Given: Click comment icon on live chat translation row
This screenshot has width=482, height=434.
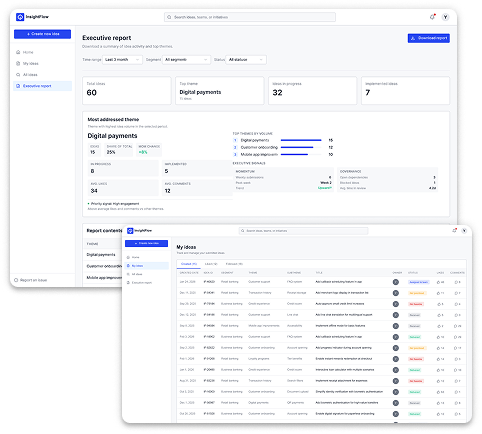Looking at the screenshot, I should coord(456,315).
